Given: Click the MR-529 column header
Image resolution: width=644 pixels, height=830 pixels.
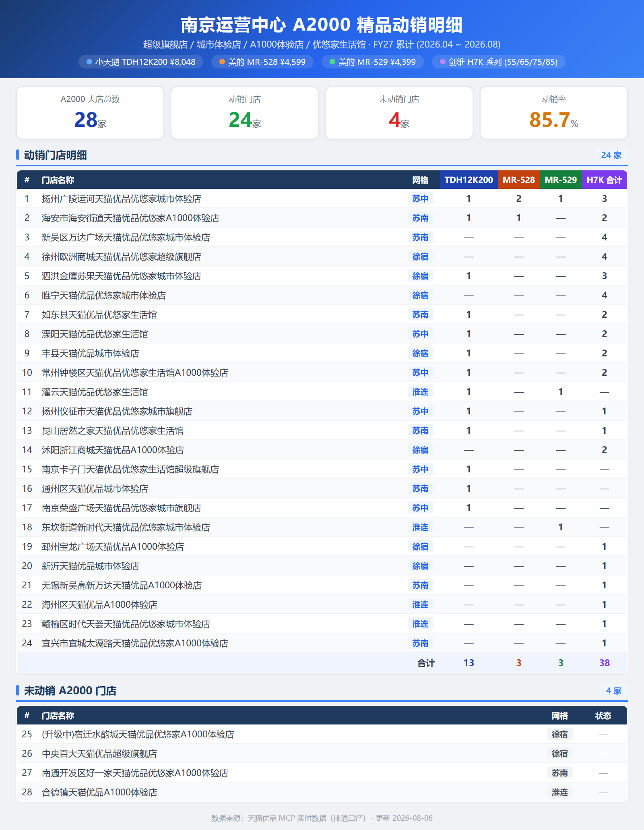Looking at the screenshot, I should point(561,180).
